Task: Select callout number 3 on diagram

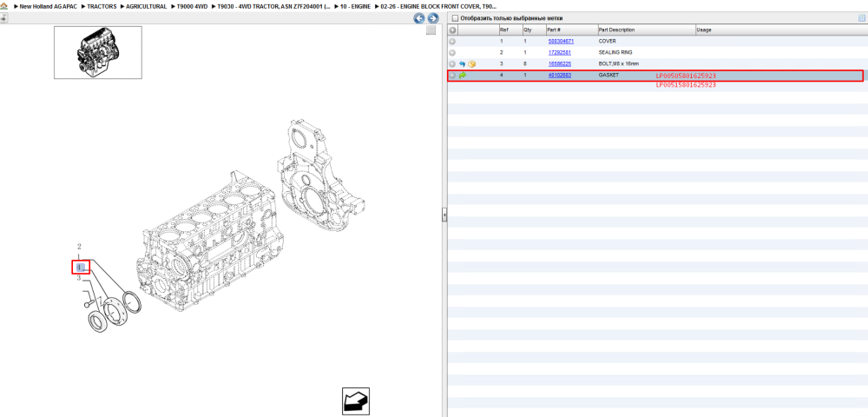Action: [79, 277]
